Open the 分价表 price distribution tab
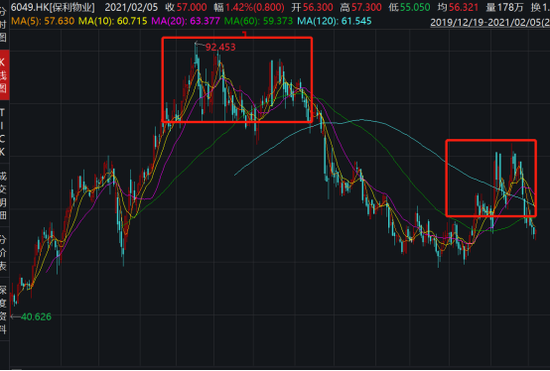The width and height of the screenshot is (550, 371). 3,253
